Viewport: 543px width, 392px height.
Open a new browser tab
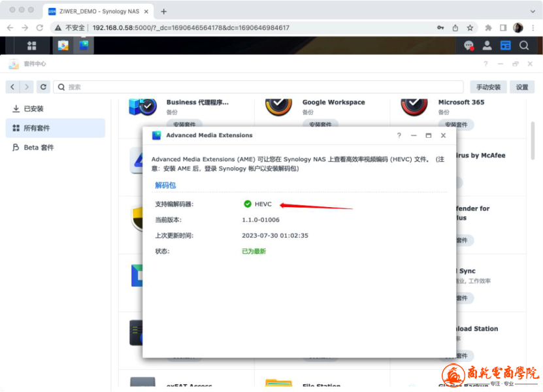164,11
